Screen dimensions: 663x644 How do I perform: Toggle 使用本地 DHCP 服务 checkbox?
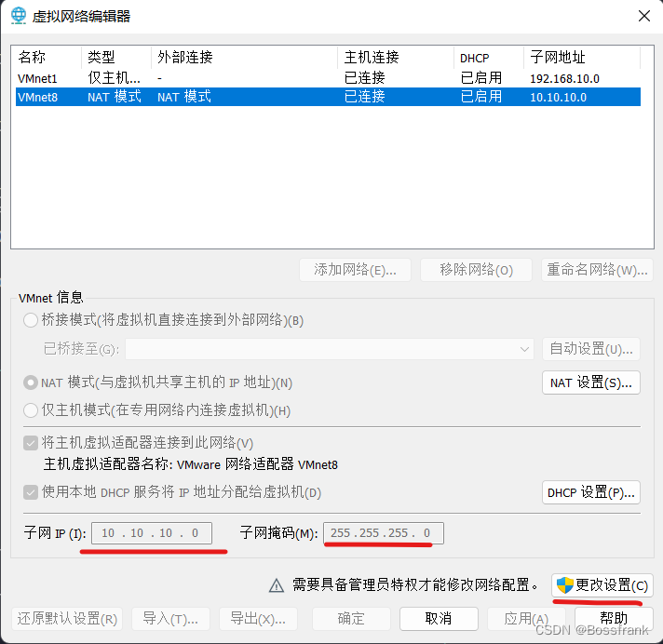(x=31, y=492)
